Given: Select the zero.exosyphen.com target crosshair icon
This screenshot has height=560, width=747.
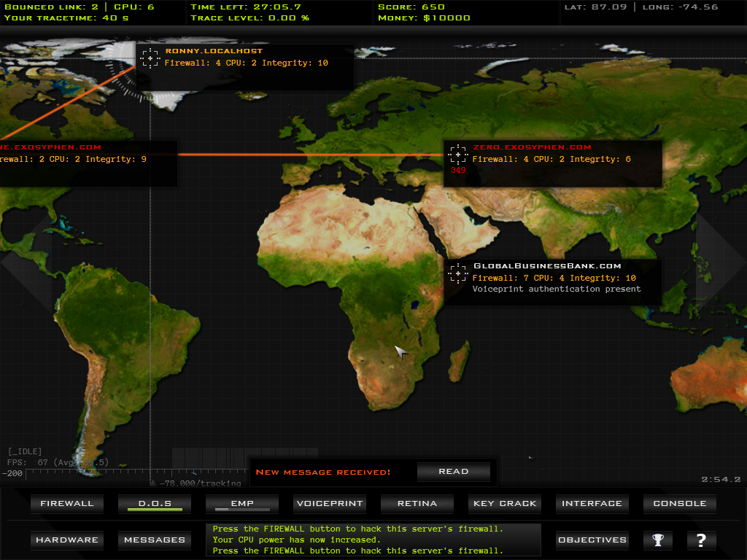Looking at the screenshot, I should click(458, 154).
